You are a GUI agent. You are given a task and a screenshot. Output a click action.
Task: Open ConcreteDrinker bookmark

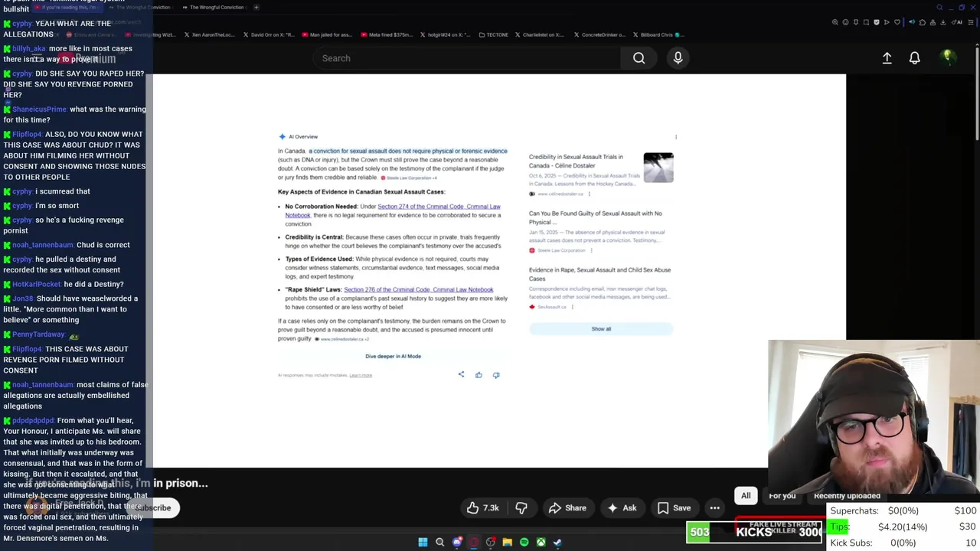(x=599, y=34)
